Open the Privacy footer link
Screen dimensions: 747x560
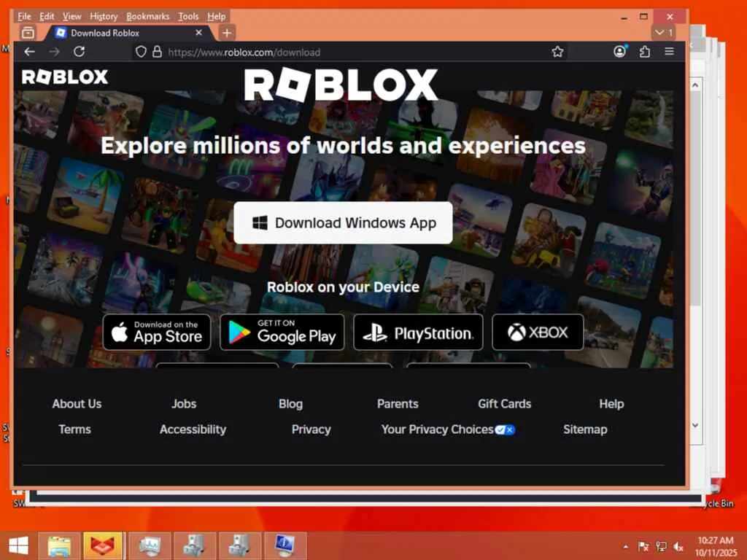coord(311,429)
